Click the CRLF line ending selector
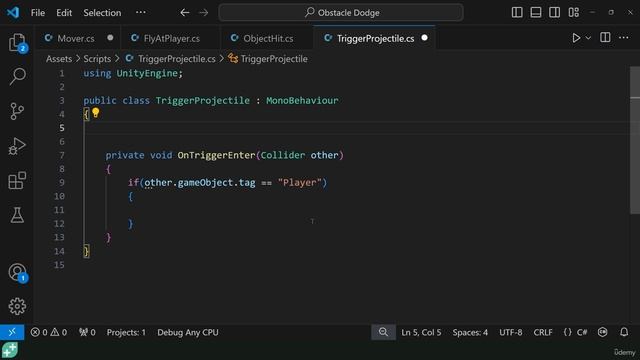Screen dimensions: 640x360 pyautogui.click(x=542, y=332)
